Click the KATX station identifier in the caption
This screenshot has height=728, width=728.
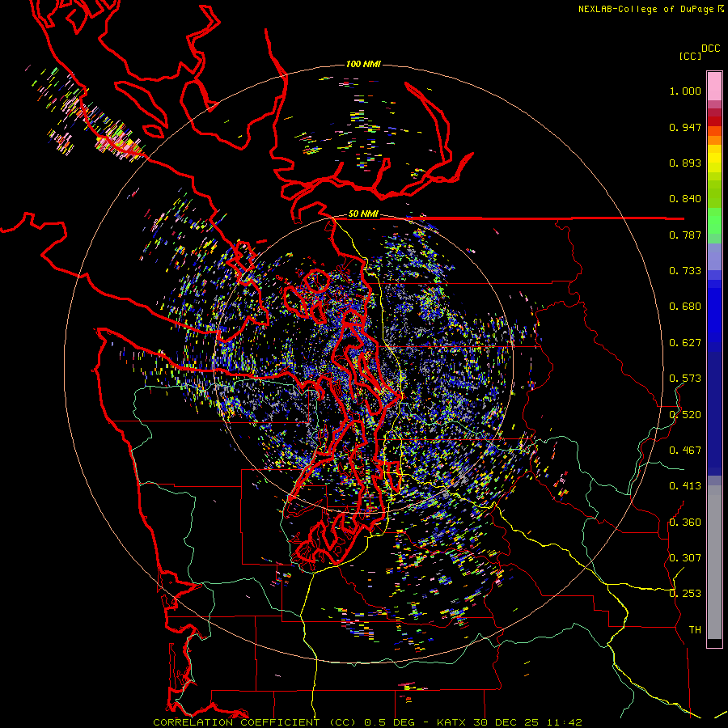point(452,722)
